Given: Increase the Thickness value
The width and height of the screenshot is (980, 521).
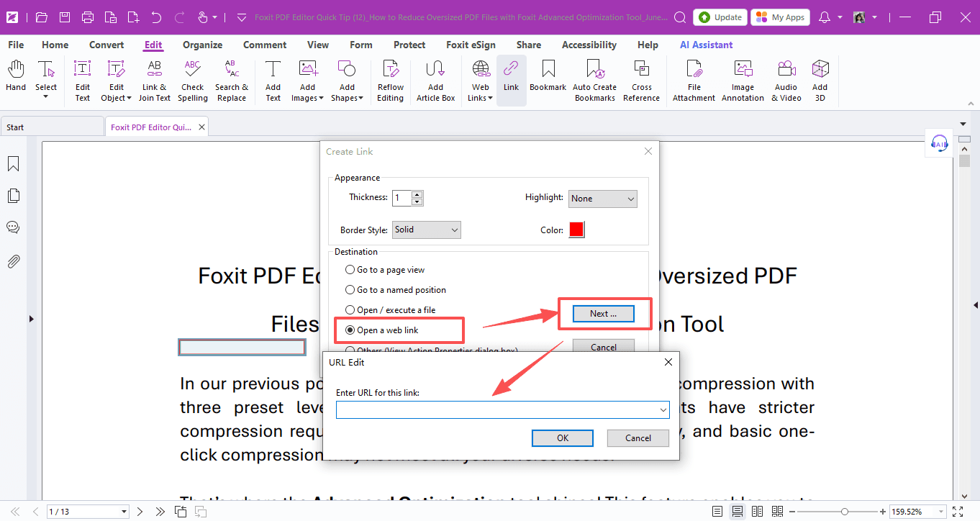Looking at the screenshot, I should [417, 194].
